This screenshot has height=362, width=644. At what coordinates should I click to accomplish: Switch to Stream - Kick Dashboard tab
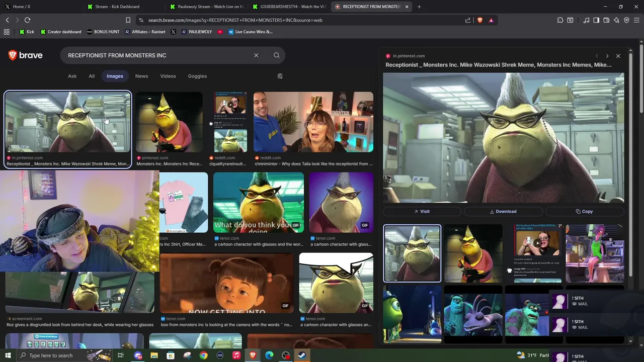[123, 7]
